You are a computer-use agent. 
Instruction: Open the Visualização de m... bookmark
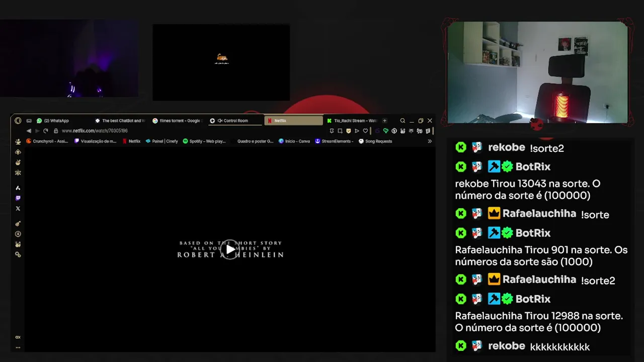click(x=95, y=141)
